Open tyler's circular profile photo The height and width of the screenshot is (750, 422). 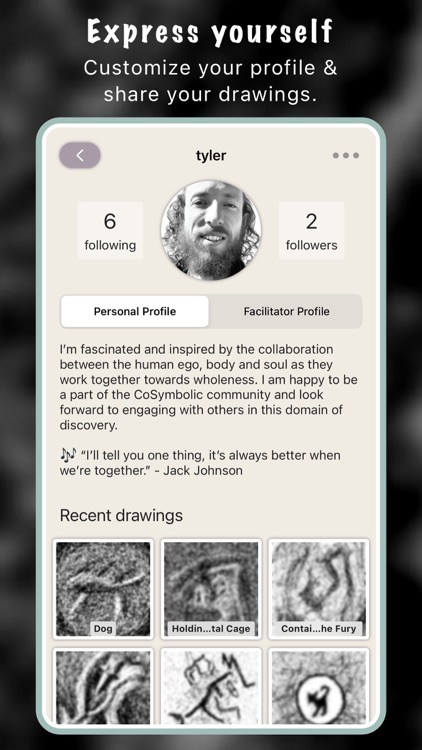(211, 230)
